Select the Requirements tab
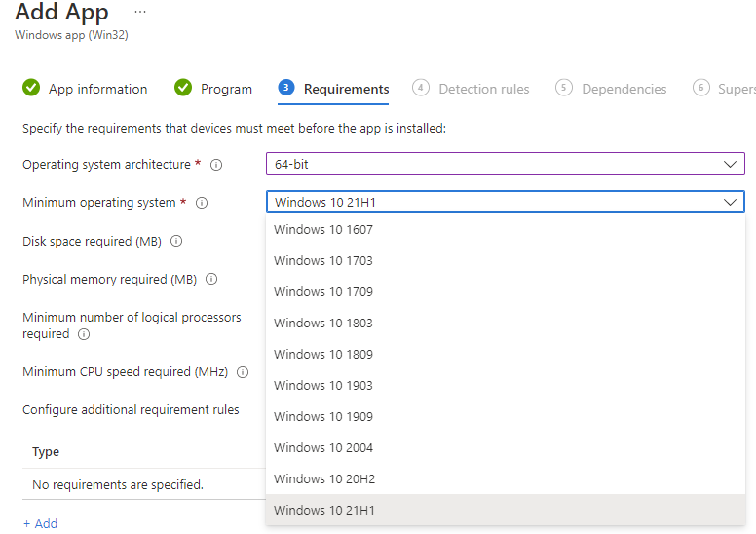This screenshot has height=534, width=756. pyautogui.click(x=346, y=89)
